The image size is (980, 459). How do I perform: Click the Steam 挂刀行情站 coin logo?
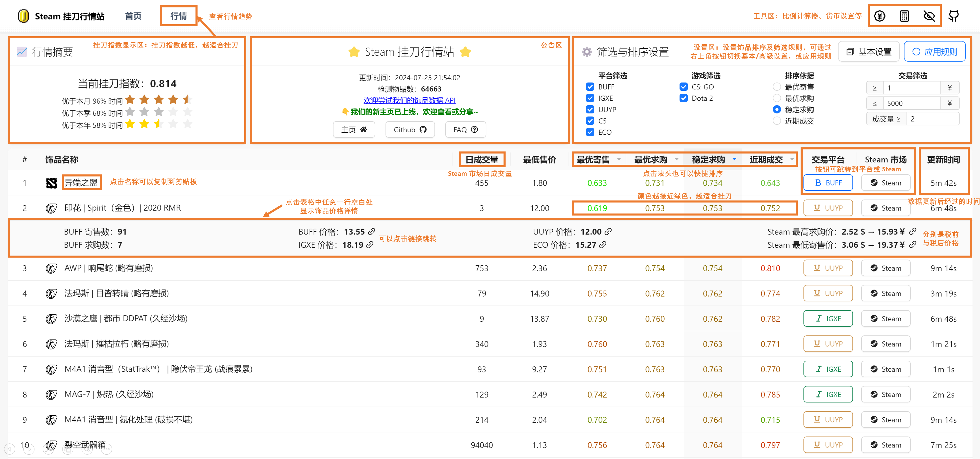click(x=23, y=16)
